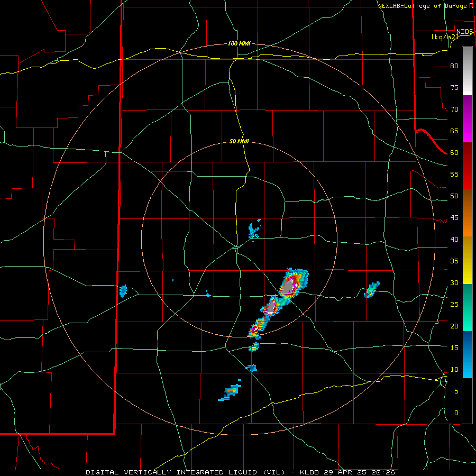
Task: Select the yellow segment of the color scale
Action: coord(467,260)
